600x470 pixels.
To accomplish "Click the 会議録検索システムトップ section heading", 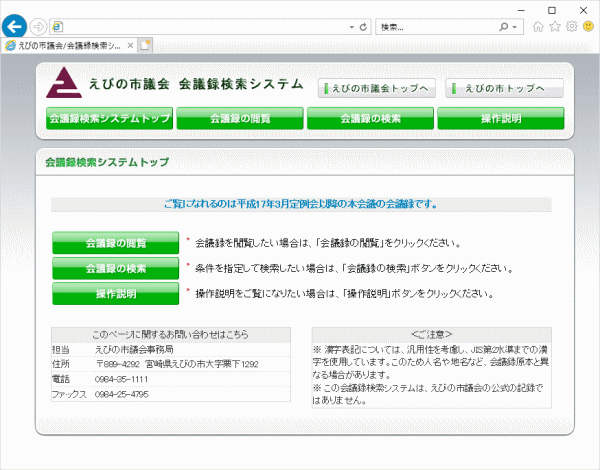I will click(107, 162).
